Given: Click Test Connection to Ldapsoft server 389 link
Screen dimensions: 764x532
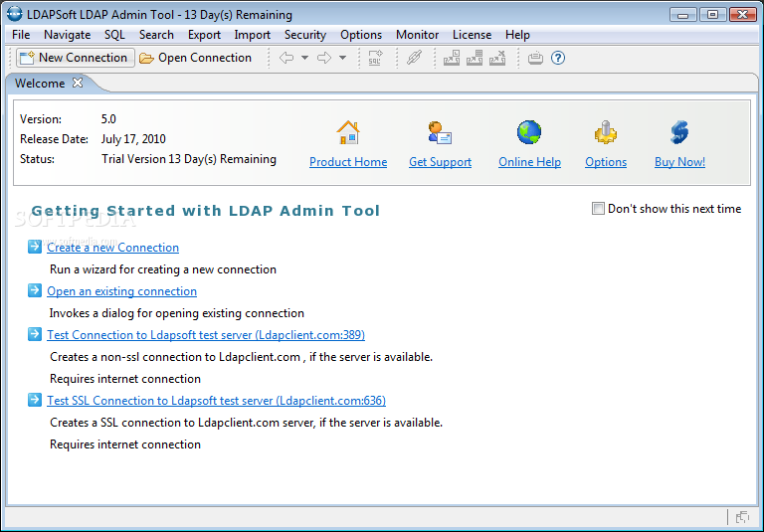Looking at the screenshot, I should click(x=206, y=335).
